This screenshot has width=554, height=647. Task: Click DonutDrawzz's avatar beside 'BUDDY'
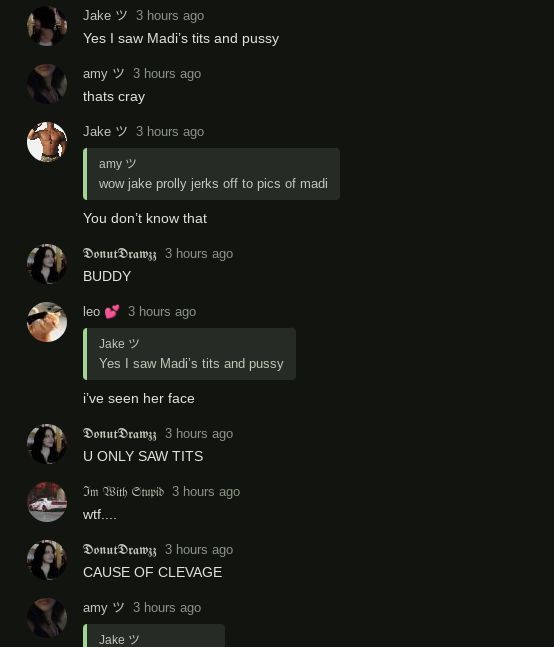(47, 264)
